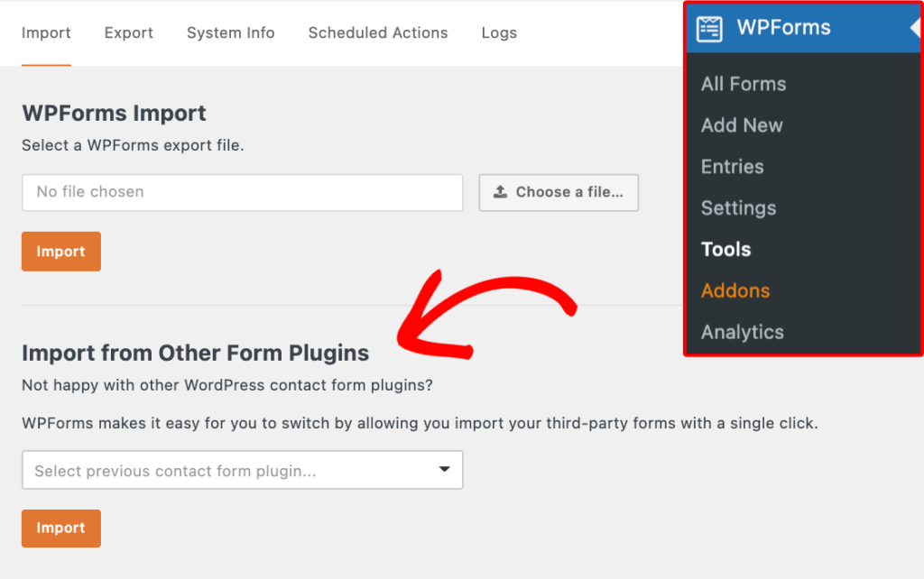
Task: Select Tools in the sidebar menu
Action: (x=725, y=250)
